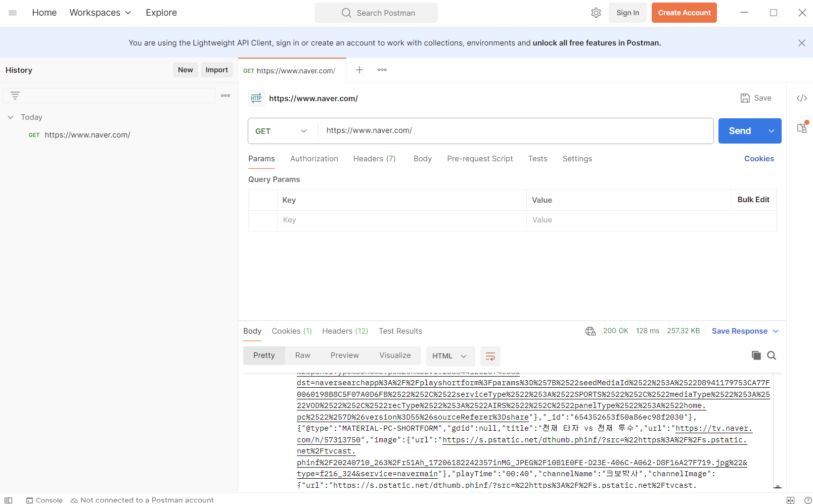Open the Console in the status bar
Image resolution: width=813 pixels, height=504 pixels.
44,500
